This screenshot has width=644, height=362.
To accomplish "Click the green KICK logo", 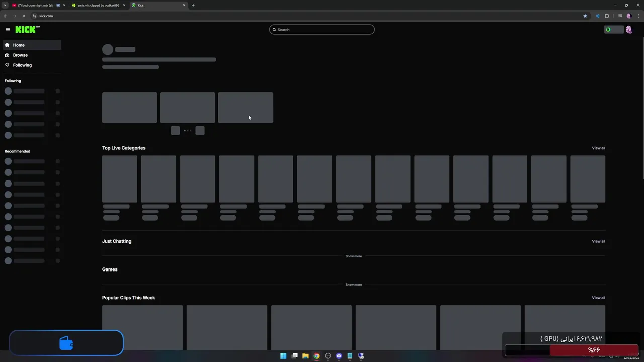I will (27, 30).
